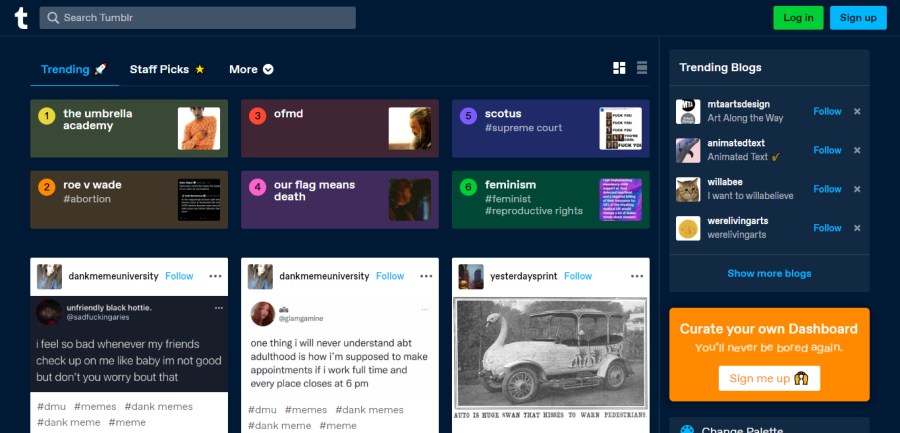The height and width of the screenshot is (433, 900).
Task: Expand the More dropdown
Action: (251, 69)
